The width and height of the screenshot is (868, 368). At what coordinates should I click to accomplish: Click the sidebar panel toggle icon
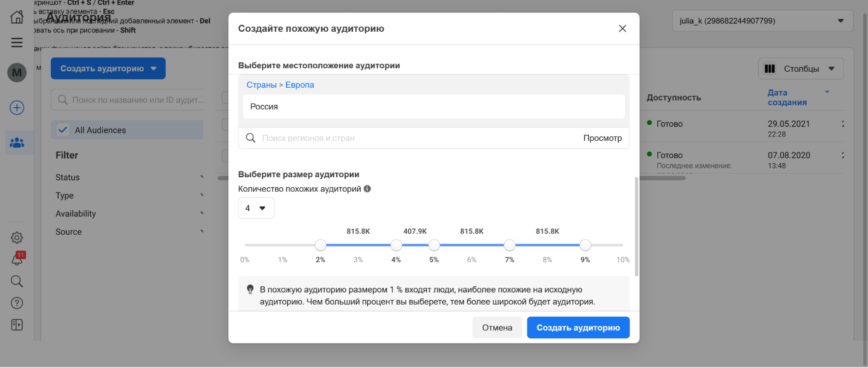pyautogui.click(x=17, y=325)
